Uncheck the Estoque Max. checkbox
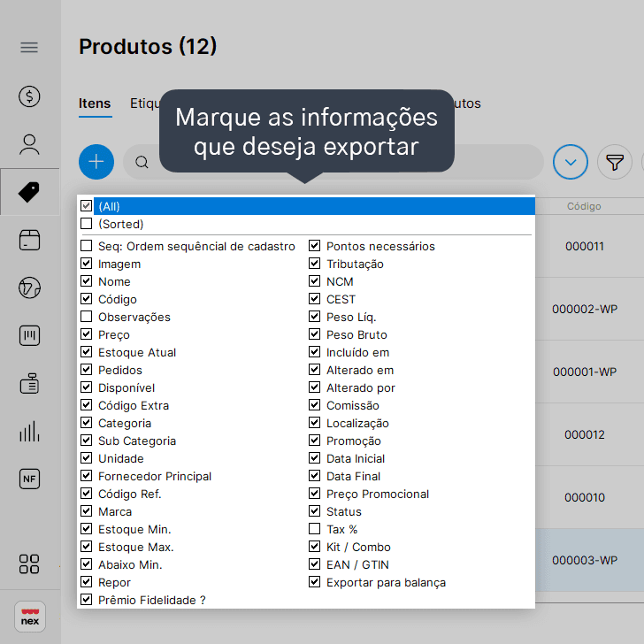 point(87,547)
